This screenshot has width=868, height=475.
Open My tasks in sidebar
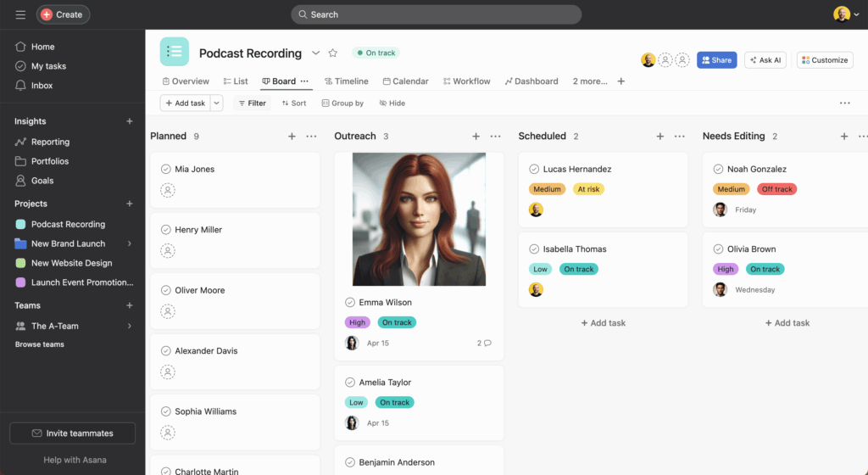pyautogui.click(x=41, y=66)
